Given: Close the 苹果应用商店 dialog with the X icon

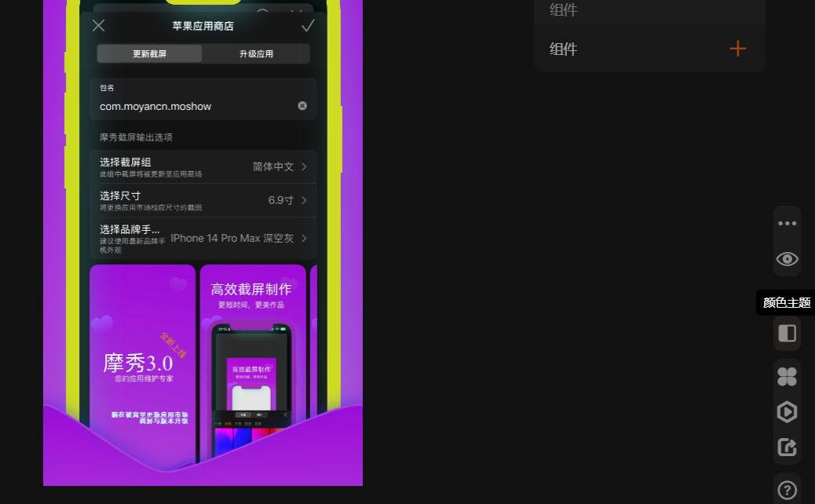Looking at the screenshot, I should (x=98, y=25).
